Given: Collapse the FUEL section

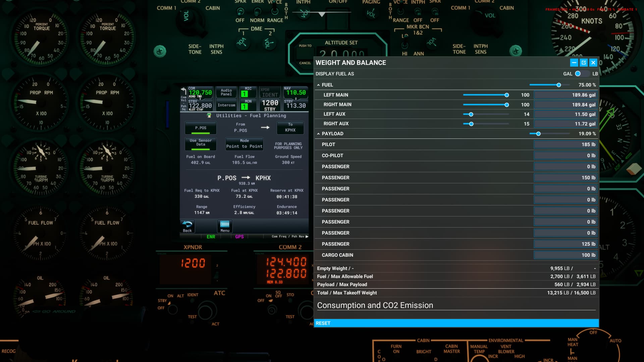Looking at the screenshot, I should point(318,85).
